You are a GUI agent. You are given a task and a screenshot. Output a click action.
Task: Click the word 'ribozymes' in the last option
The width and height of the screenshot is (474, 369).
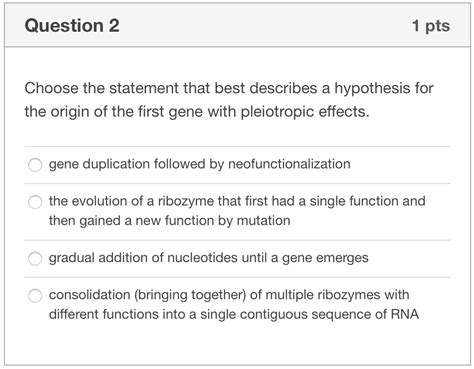tap(349, 295)
